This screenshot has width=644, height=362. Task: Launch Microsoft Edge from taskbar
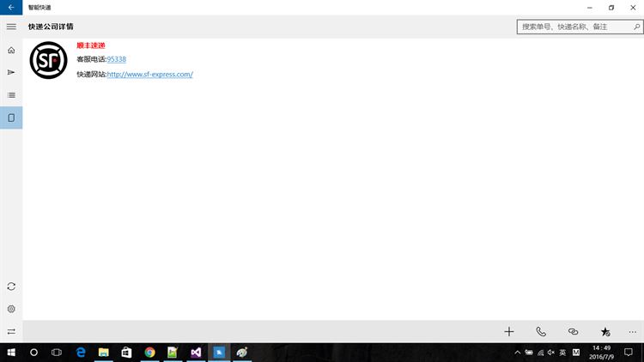coord(81,353)
